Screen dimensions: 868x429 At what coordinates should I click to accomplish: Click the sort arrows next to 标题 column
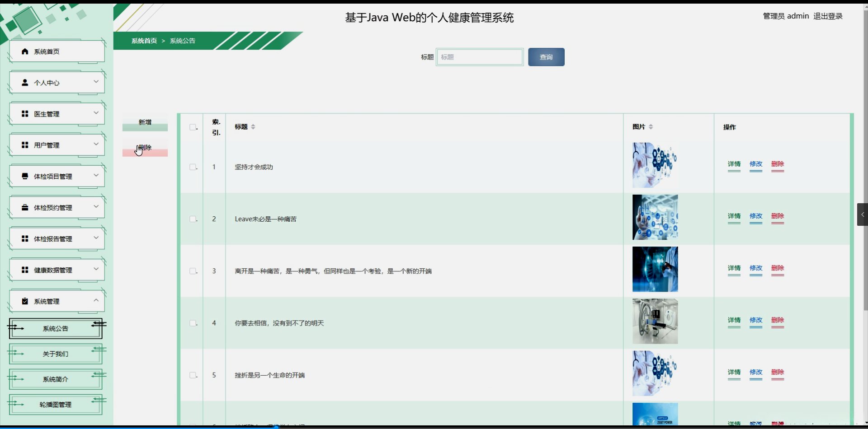coord(253,127)
